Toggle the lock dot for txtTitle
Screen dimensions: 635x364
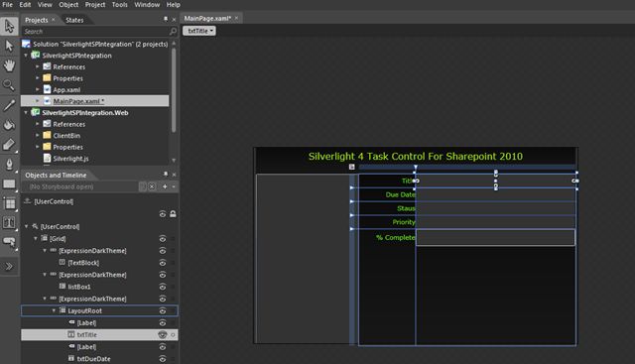coord(173,335)
